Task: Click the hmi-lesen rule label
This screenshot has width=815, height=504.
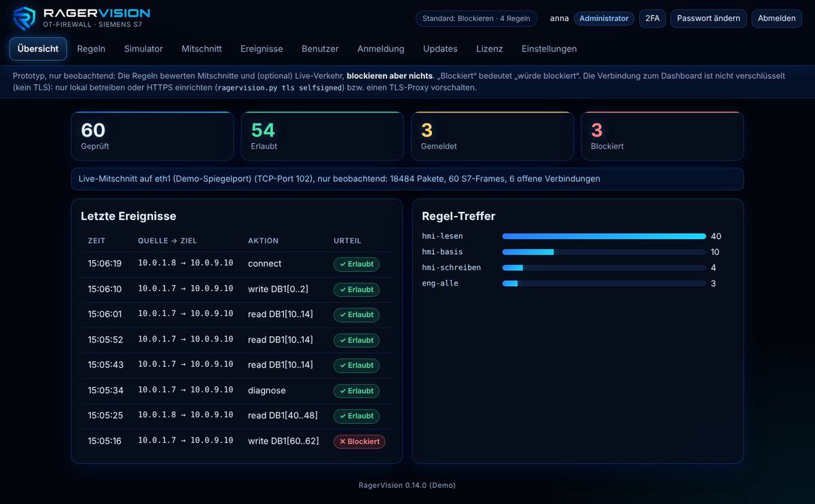Action: point(442,236)
